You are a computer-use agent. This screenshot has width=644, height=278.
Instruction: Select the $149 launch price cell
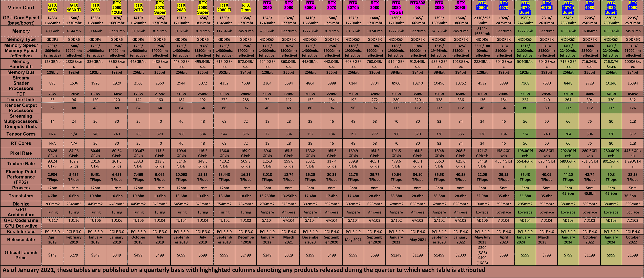click(52, 255)
